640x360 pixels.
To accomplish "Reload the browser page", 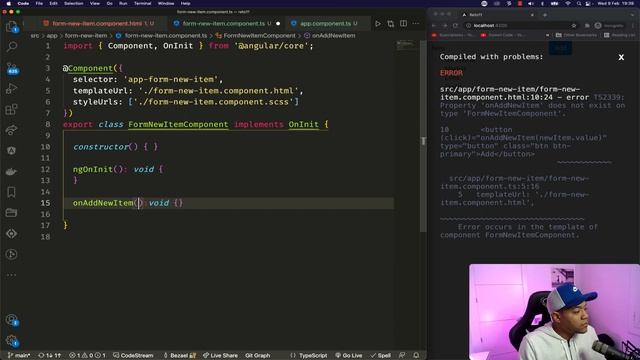I will (455, 25).
